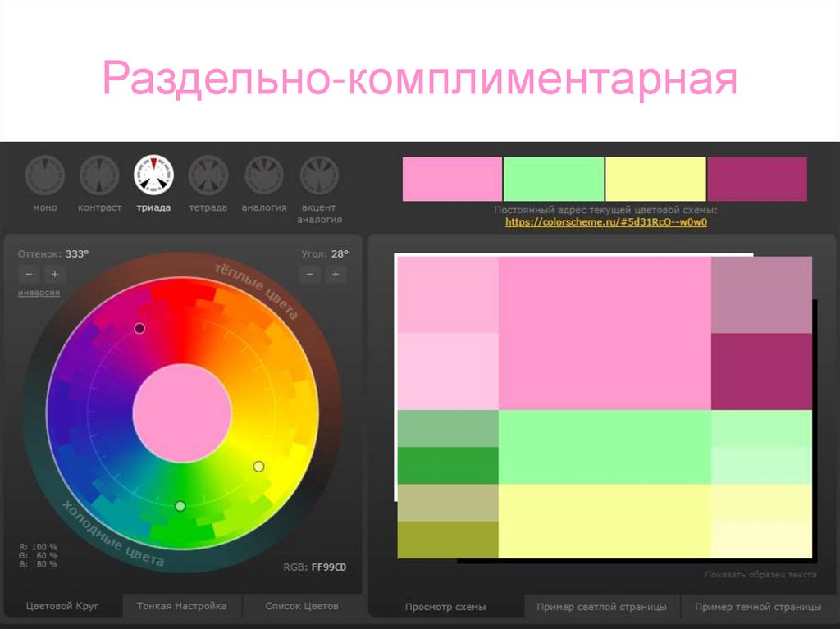The image size is (840, 629).
Task: Click the green secondary marker on color wheel
Action: [180, 506]
